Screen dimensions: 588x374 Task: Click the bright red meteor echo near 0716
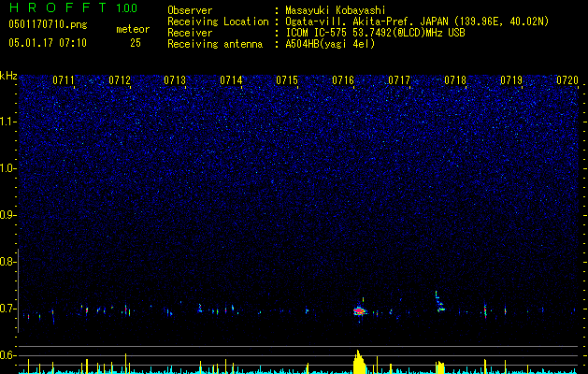tap(360, 311)
